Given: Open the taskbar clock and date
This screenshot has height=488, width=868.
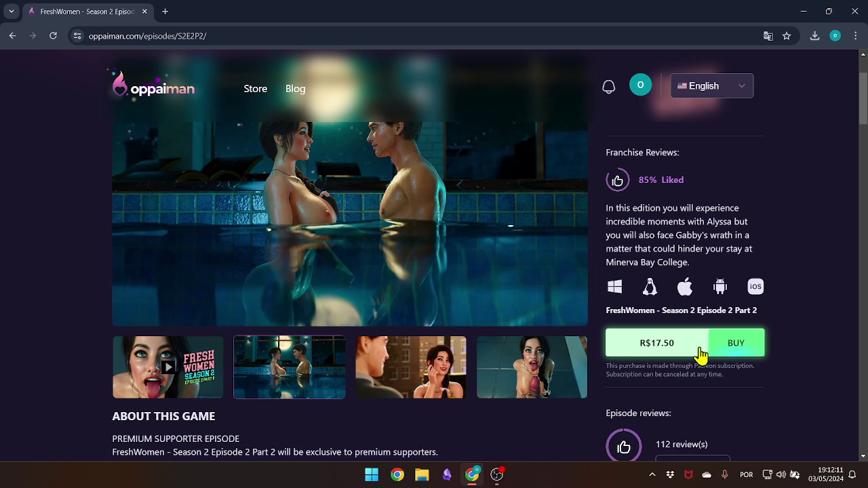Looking at the screenshot, I should pos(830,474).
